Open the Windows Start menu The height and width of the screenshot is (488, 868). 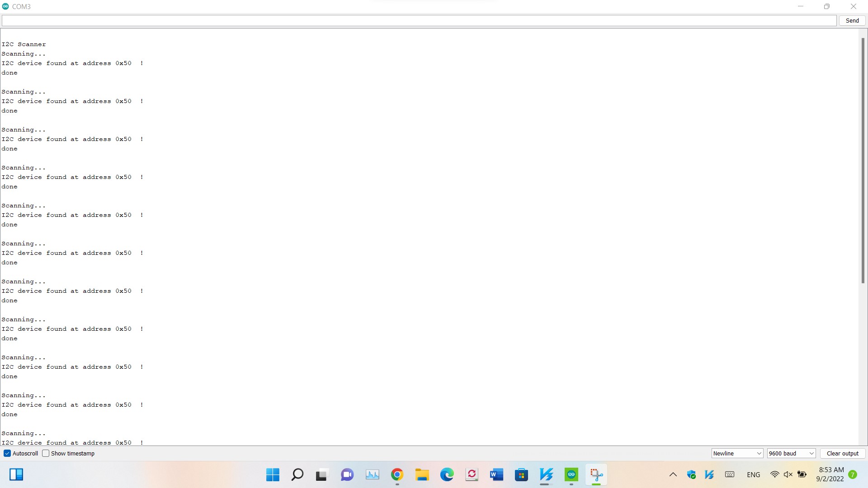click(x=273, y=474)
